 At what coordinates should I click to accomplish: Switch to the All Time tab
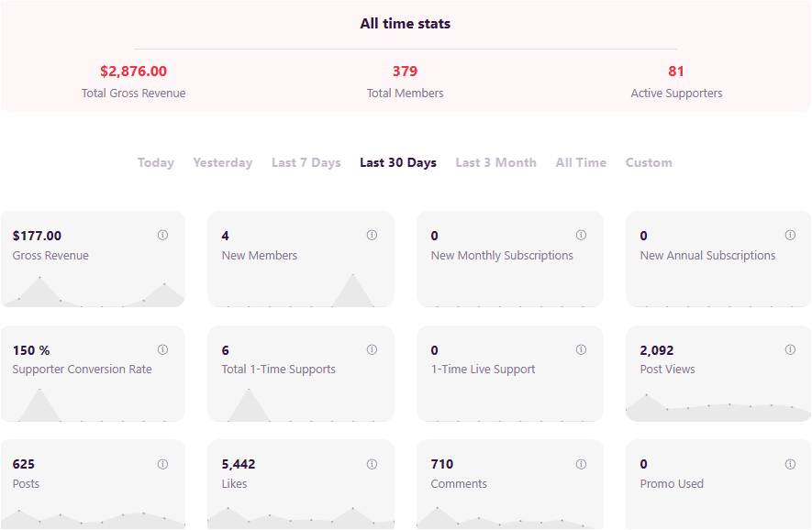(581, 162)
